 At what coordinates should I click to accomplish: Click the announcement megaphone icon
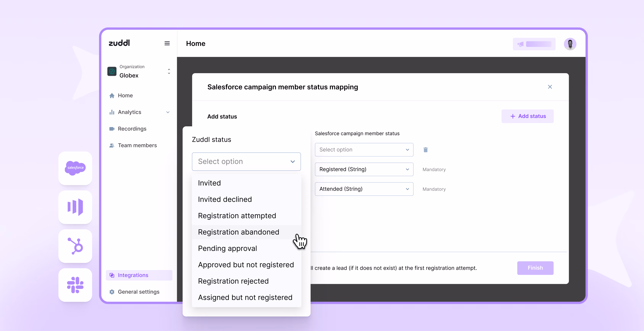[x=521, y=44]
